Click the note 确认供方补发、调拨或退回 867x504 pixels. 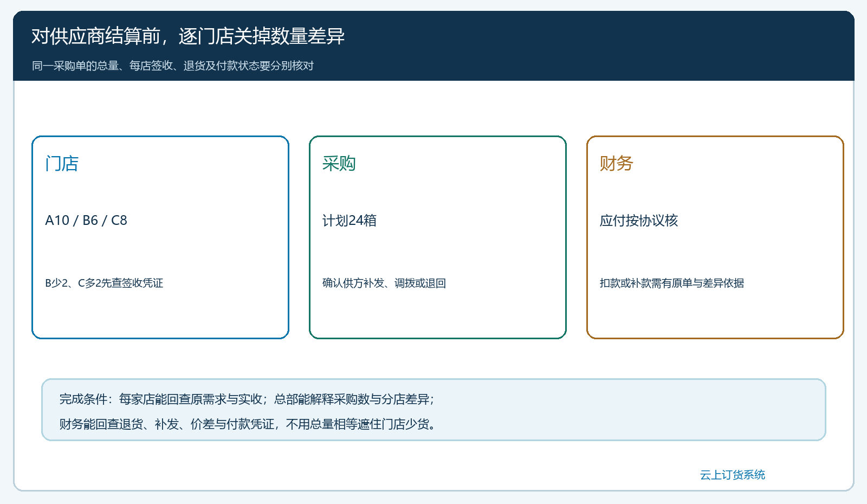pyautogui.click(x=384, y=283)
